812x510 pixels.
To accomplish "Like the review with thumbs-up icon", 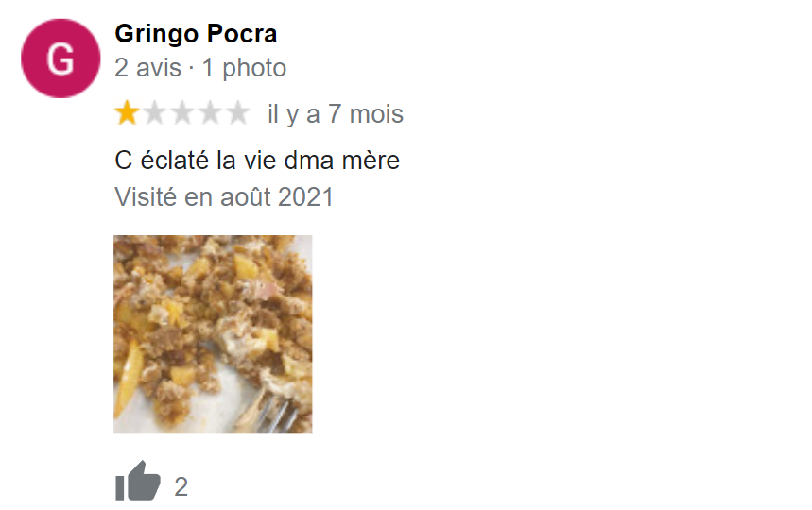I will (x=137, y=482).
